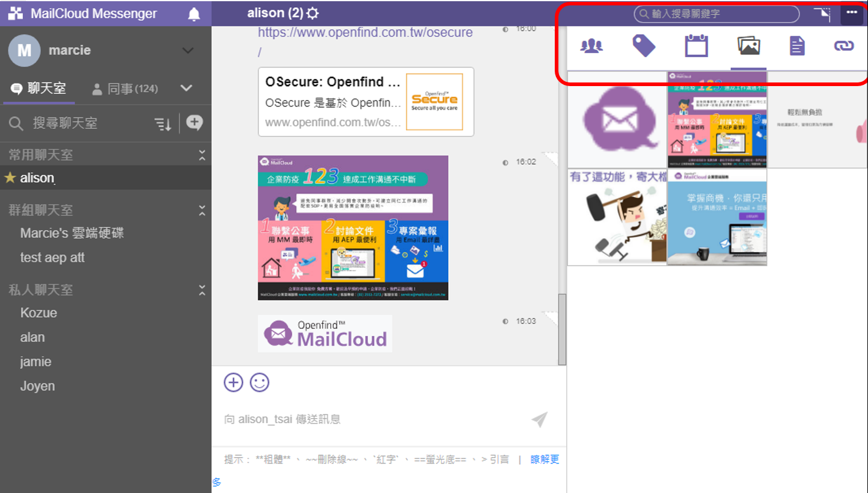The image size is (868, 493).
Task: Create a new chat with plus bubble icon
Action: (194, 123)
